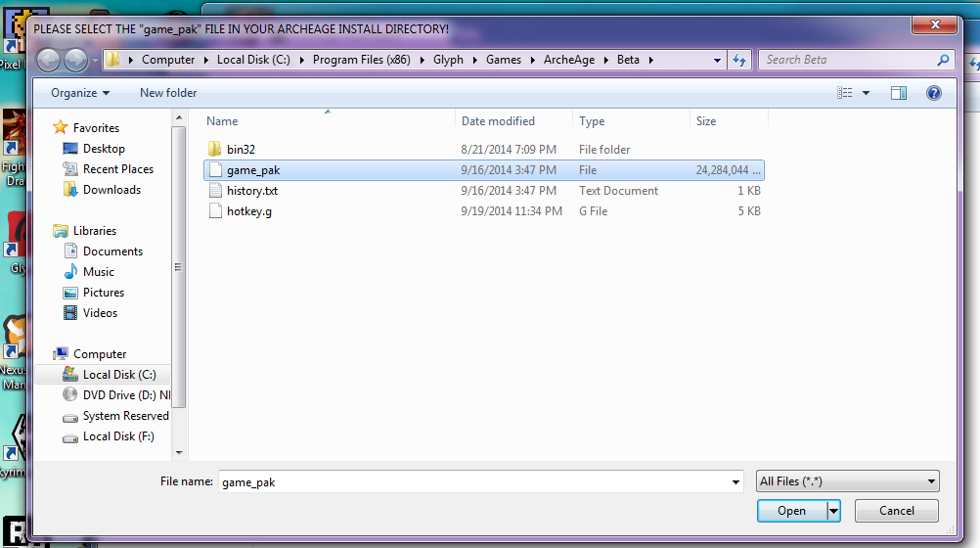Click the Open button
Screen dimensions: 980x548
click(x=791, y=511)
